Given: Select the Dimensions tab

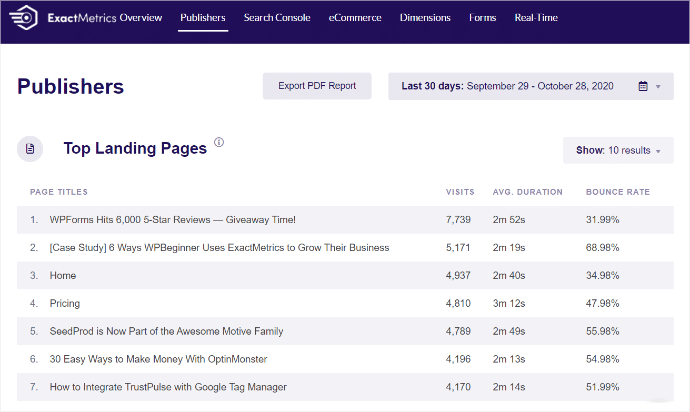Looking at the screenshot, I should pos(425,18).
